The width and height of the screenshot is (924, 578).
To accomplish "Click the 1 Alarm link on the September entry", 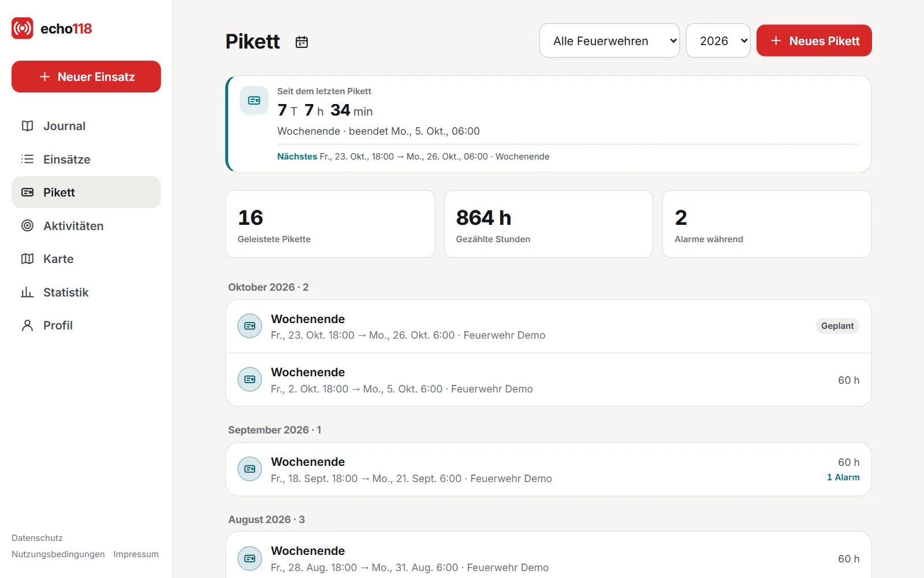I will (x=843, y=477).
